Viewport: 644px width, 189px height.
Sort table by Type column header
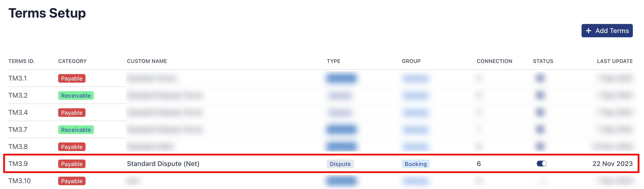(x=333, y=61)
